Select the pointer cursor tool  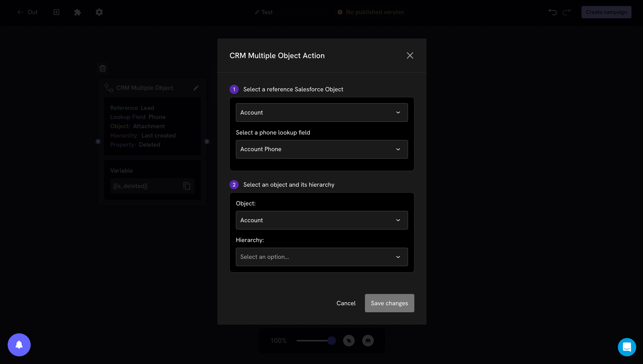[349, 341]
